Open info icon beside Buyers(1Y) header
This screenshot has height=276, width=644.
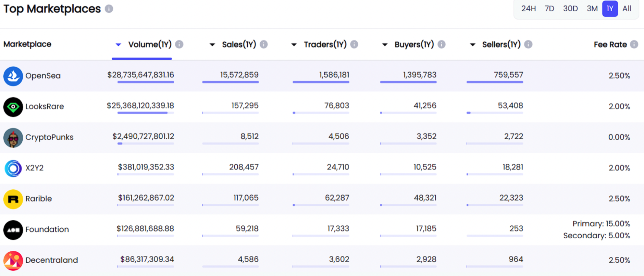click(442, 44)
